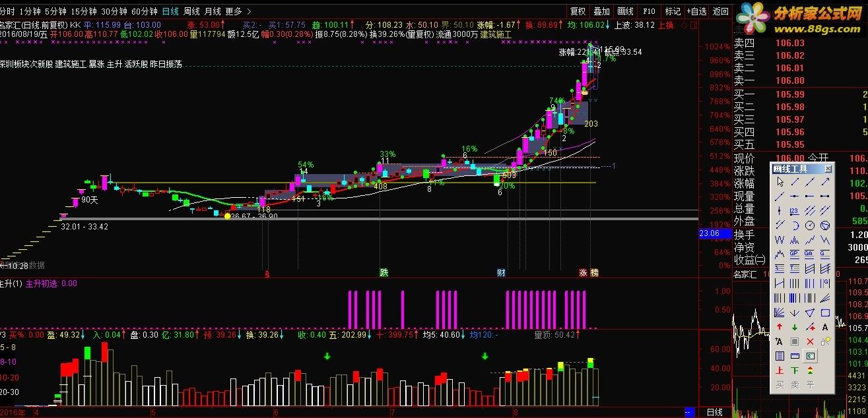Pick the fan lines drawing tool
The width and height of the screenshot is (868, 418).
[780, 312]
